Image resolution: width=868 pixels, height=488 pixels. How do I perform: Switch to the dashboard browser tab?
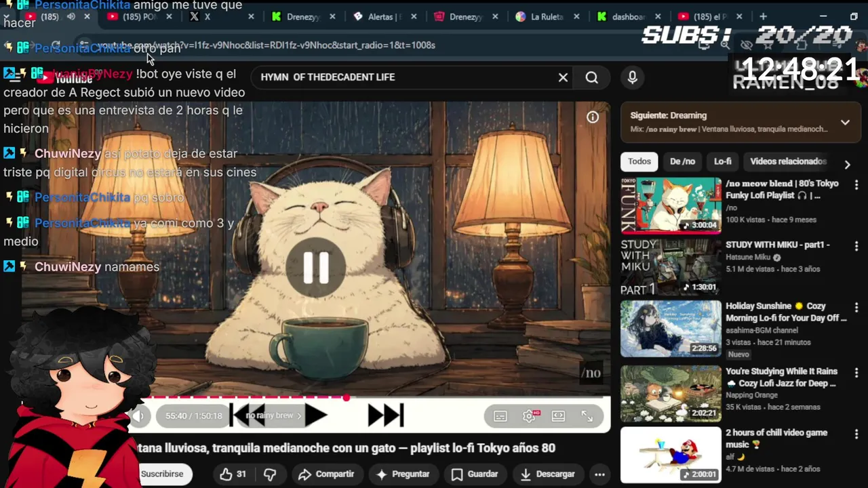point(627,17)
